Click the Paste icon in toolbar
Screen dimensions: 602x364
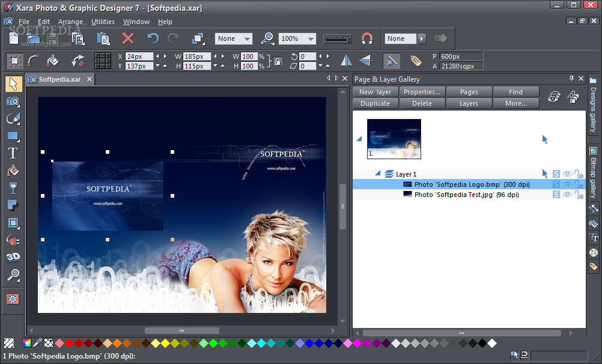click(103, 38)
